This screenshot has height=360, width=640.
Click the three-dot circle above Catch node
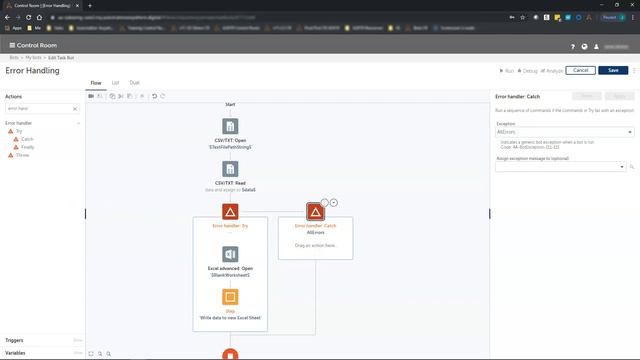(x=324, y=202)
